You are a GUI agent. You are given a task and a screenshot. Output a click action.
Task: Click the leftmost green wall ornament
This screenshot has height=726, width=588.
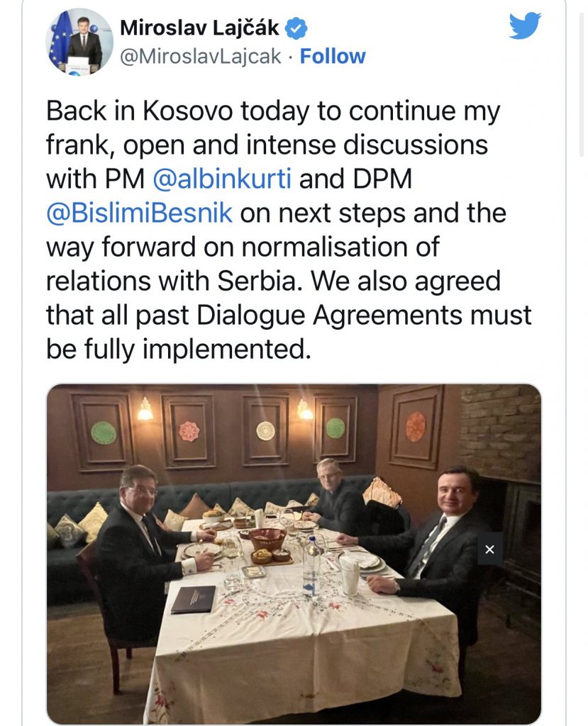tap(104, 432)
